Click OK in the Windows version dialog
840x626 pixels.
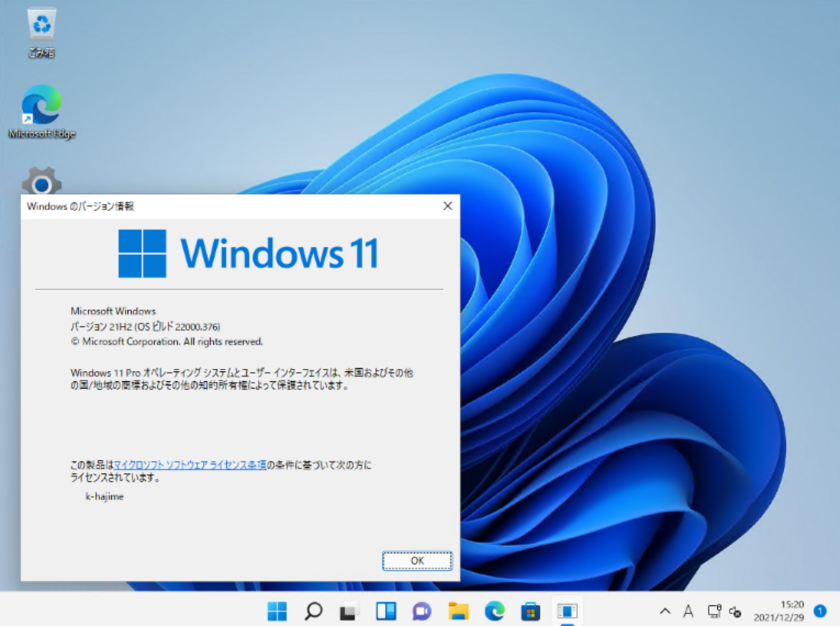[417, 561]
